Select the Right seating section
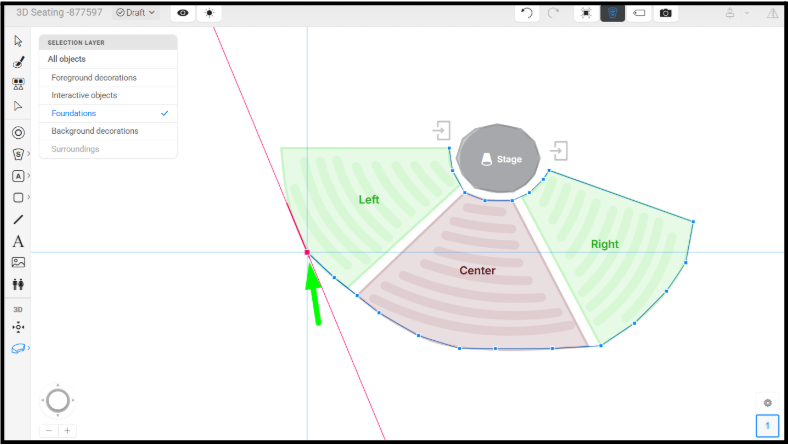Image resolution: width=788 pixels, height=445 pixels. click(605, 244)
